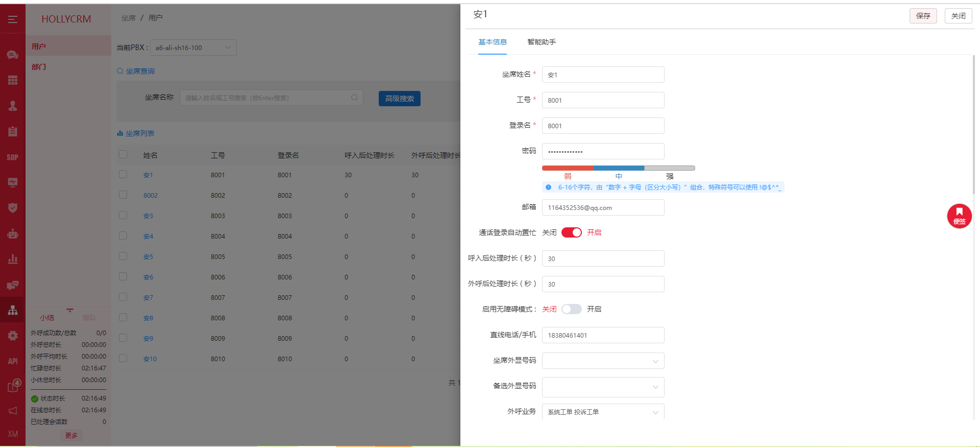
Task: Click the hamburger menu icon
Action: click(x=13, y=19)
